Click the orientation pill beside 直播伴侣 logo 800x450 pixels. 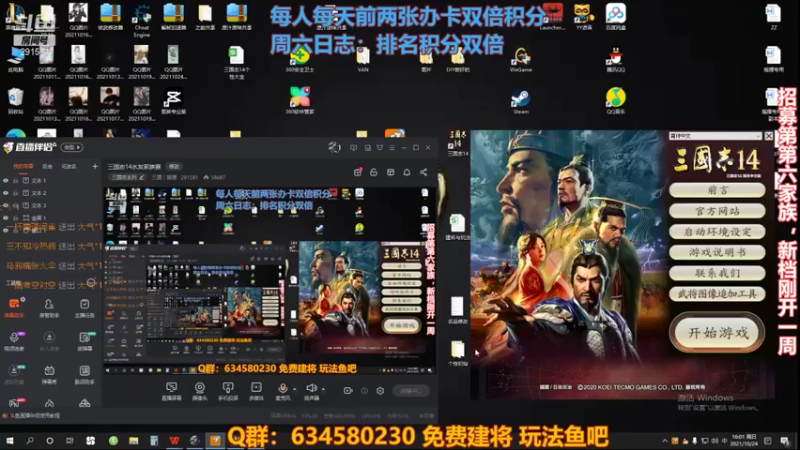[x=72, y=147]
